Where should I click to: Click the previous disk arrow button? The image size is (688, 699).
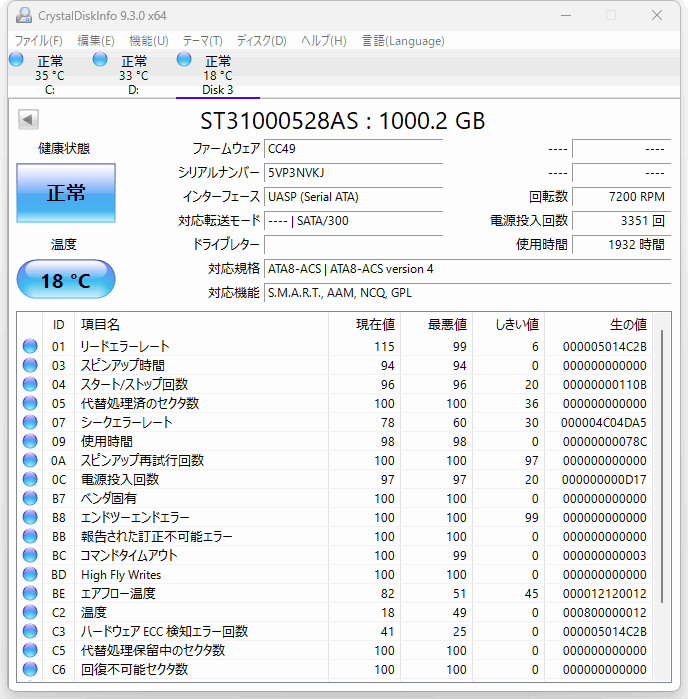(28, 119)
